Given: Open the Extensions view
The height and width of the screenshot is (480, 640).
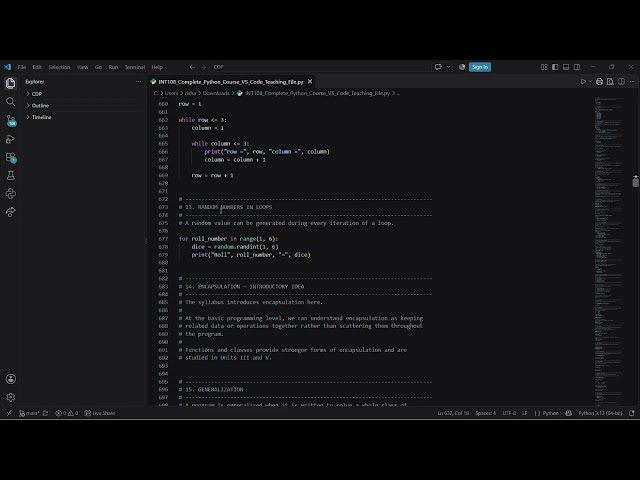Looking at the screenshot, I should coord(11,158).
